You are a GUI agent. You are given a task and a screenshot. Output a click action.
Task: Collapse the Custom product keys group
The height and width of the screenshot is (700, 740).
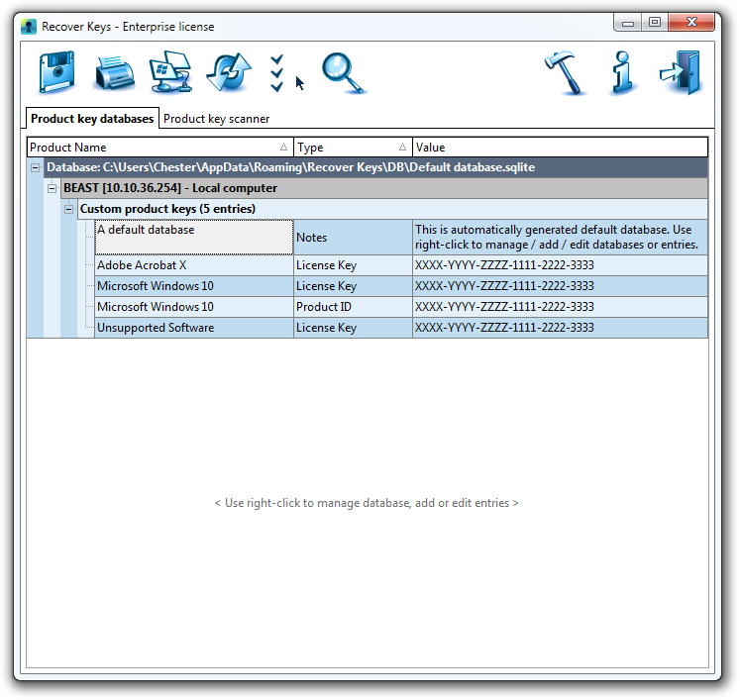click(69, 209)
